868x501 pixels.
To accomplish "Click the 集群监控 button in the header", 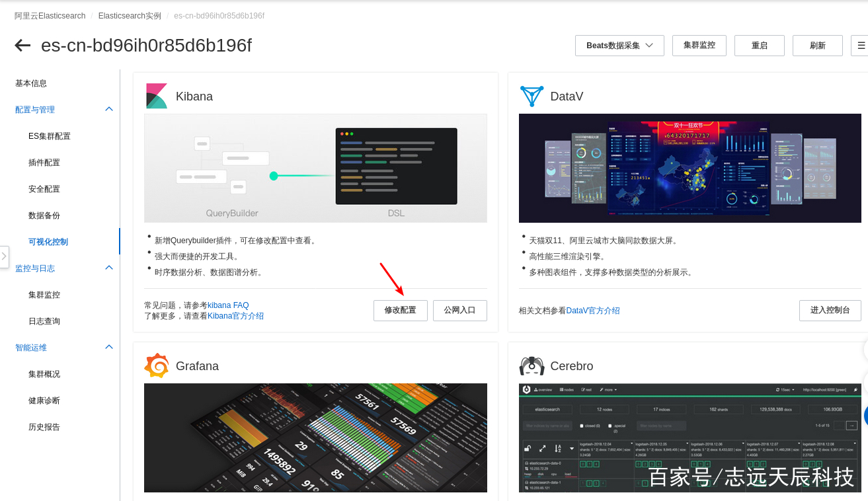I will click(699, 46).
